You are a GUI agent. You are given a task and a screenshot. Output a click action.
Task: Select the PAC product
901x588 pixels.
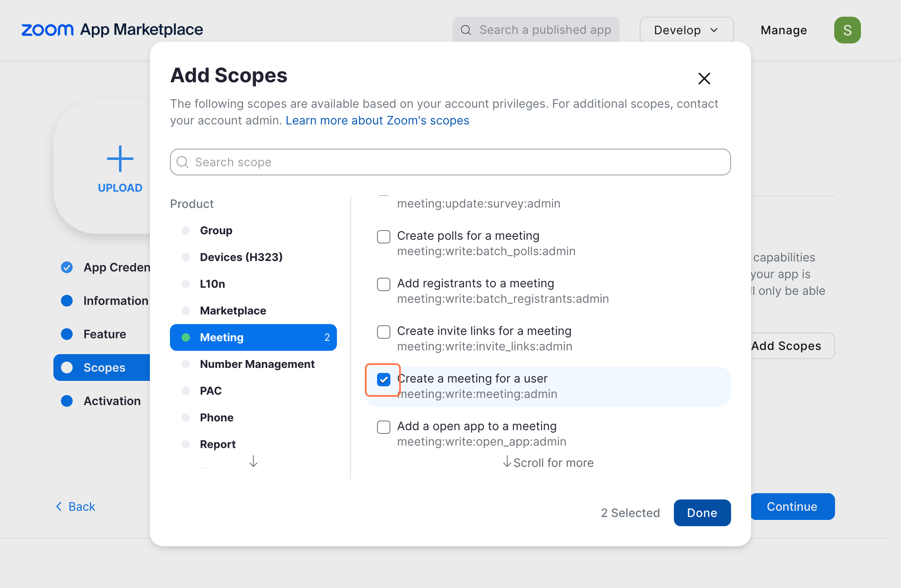(253, 391)
